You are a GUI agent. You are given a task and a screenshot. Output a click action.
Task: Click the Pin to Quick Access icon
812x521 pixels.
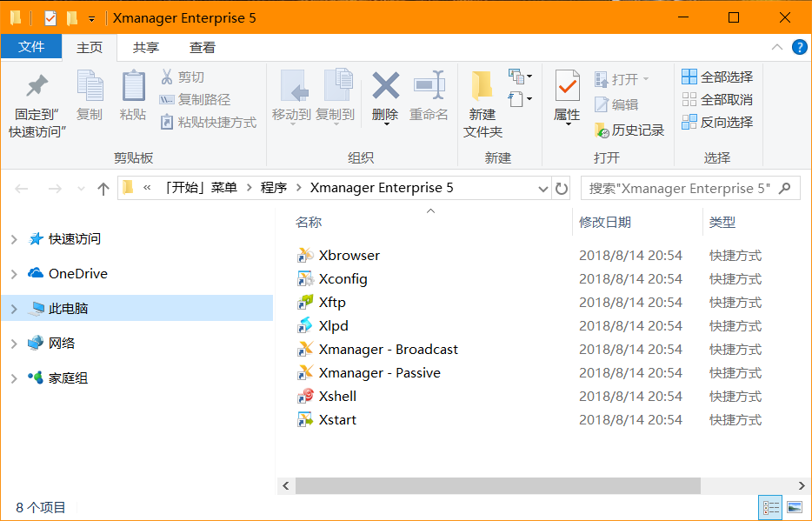[37, 86]
